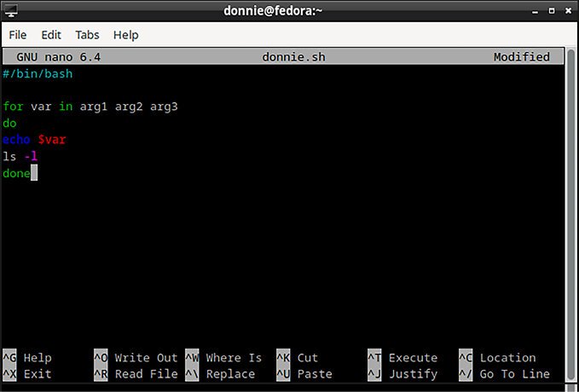Image resolution: width=579 pixels, height=392 pixels.
Task: Click the Modified status in nano header
Action: (522, 57)
